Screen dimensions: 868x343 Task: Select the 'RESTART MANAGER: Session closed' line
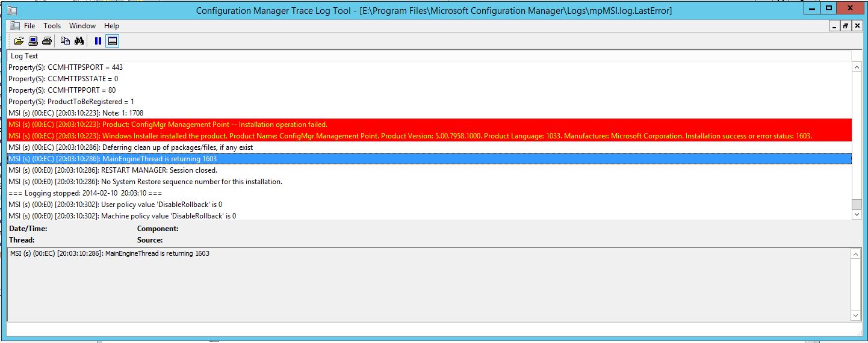430,170
